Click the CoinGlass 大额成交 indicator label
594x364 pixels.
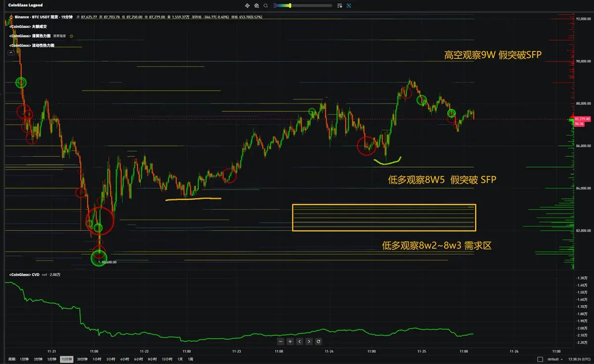click(28, 26)
